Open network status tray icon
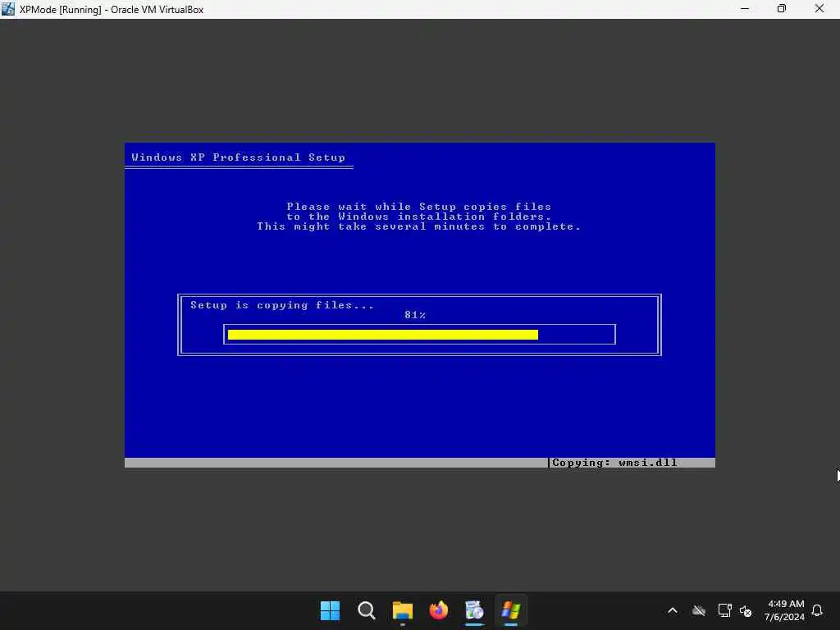Image resolution: width=840 pixels, height=630 pixels. point(724,610)
